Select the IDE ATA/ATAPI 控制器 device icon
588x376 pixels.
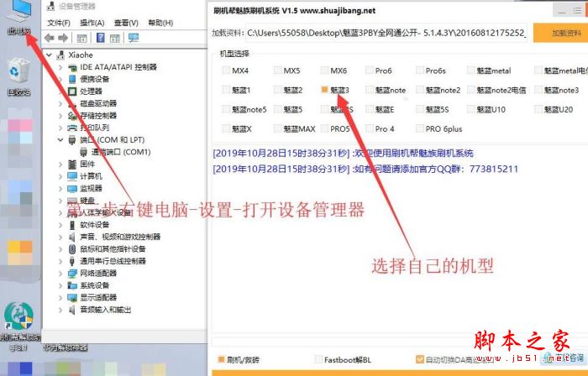coord(72,67)
